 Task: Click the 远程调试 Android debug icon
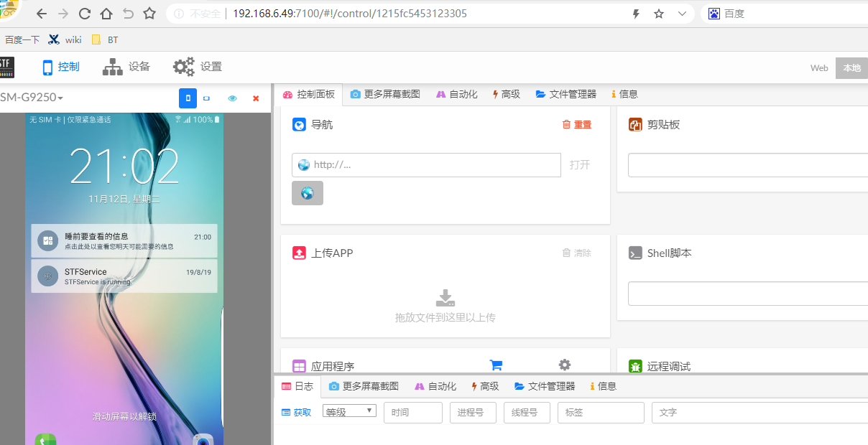point(635,366)
